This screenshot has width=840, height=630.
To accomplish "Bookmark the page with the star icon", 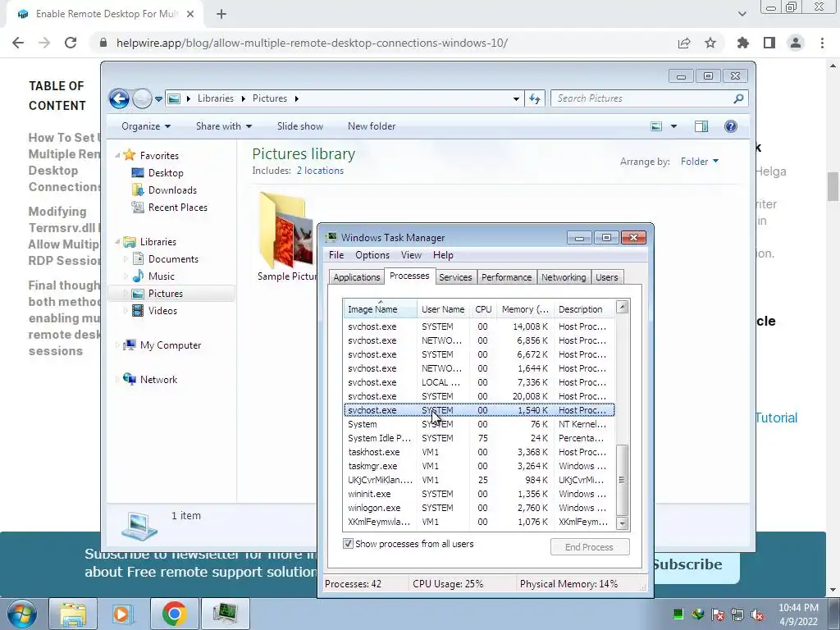I will tap(710, 43).
